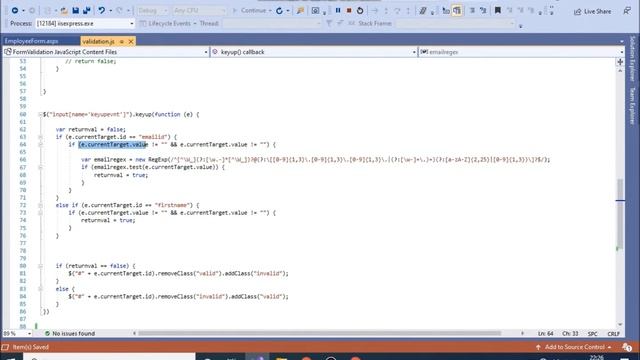This screenshot has height=360, width=640.
Task: Switch to the EmployeeForm.aspx tab
Action: point(31,41)
